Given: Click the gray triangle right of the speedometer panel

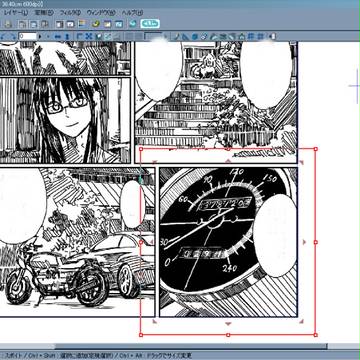Looking at the screenshot, I should click(x=304, y=242).
